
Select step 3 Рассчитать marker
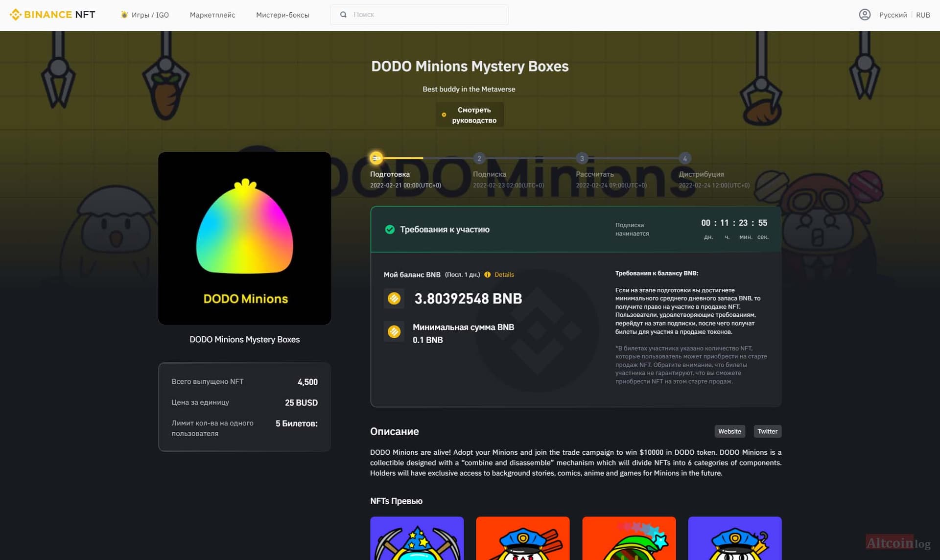coord(582,158)
